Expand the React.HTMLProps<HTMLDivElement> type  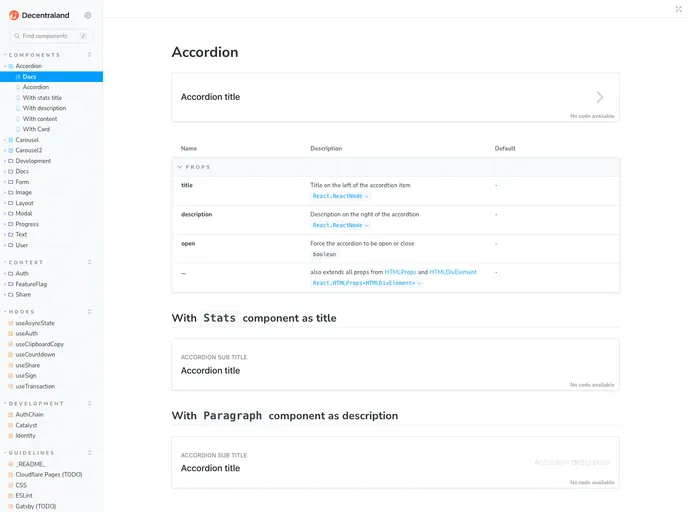[x=366, y=283]
